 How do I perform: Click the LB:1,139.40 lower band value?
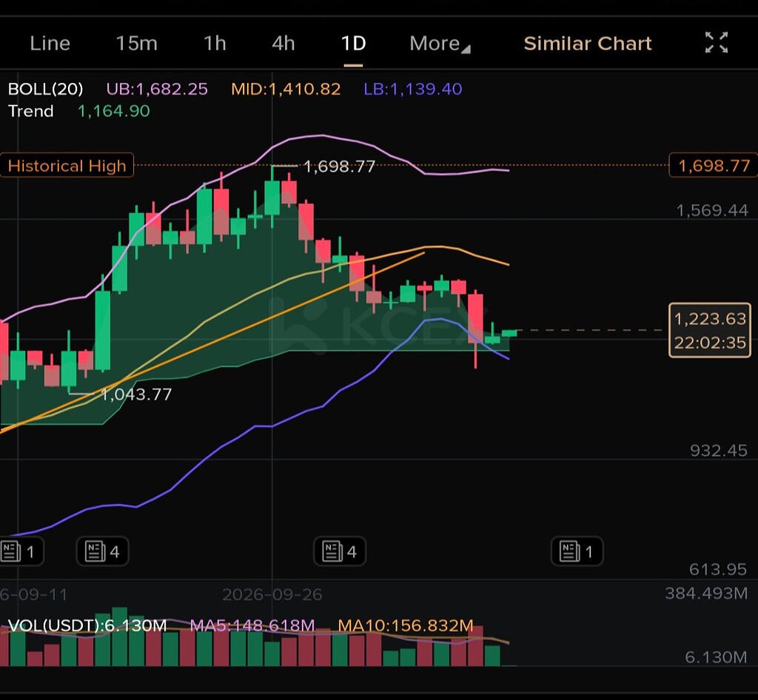(413, 89)
